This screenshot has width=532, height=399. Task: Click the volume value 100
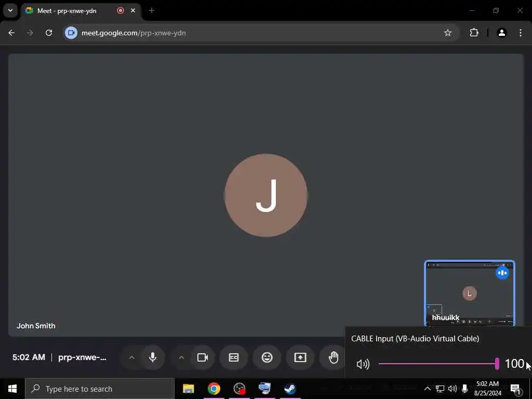tap(514, 364)
